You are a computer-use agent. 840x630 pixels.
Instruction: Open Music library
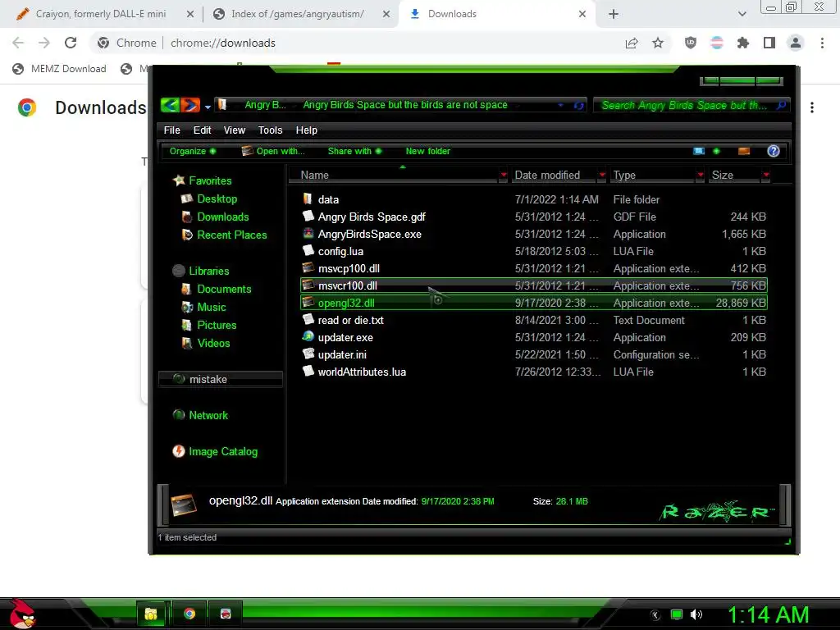click(x=212, y=307)
